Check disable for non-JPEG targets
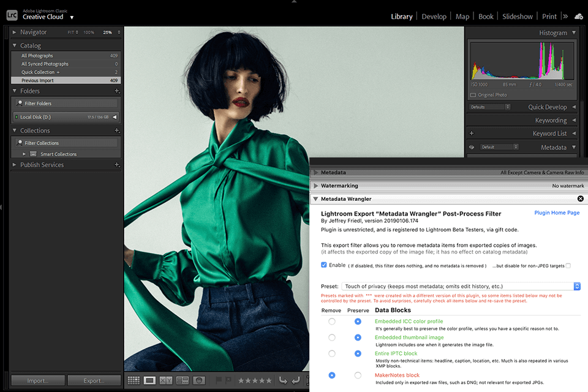 [x=568, y=266]
